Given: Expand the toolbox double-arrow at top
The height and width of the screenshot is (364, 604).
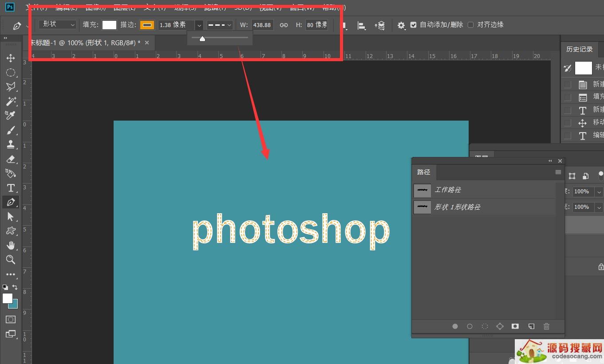Looking at the screenshot, I should [6, 39].
